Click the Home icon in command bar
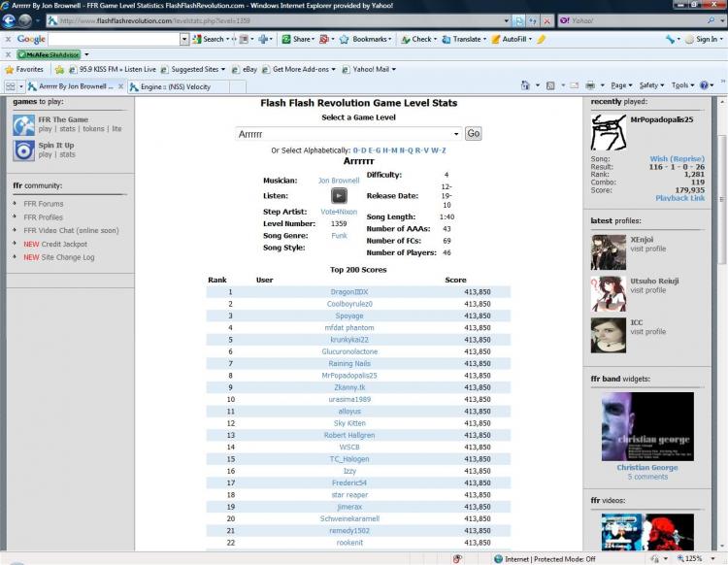Image resolution: width=728 pixels, height=565 pixels. [525, 85]
